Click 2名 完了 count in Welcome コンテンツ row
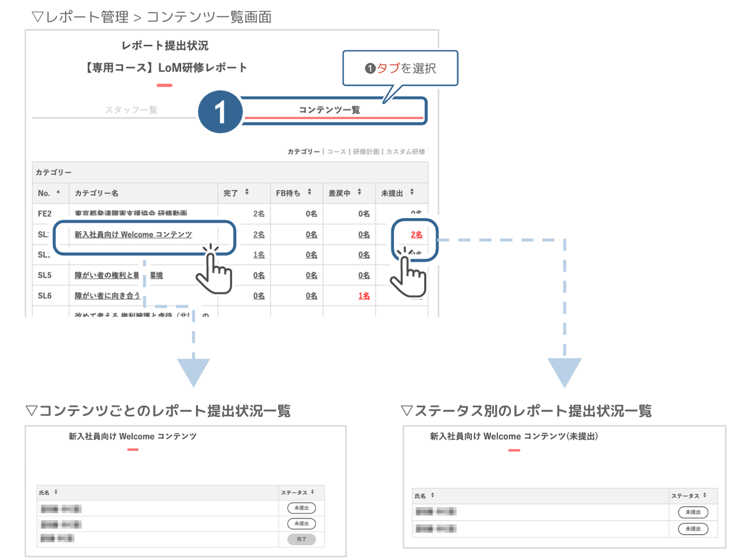 pos(259,234)
